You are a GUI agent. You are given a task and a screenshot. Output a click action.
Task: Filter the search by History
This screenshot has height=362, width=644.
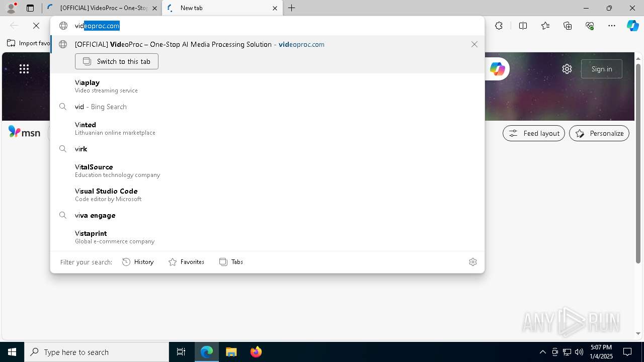coord(138,262)
